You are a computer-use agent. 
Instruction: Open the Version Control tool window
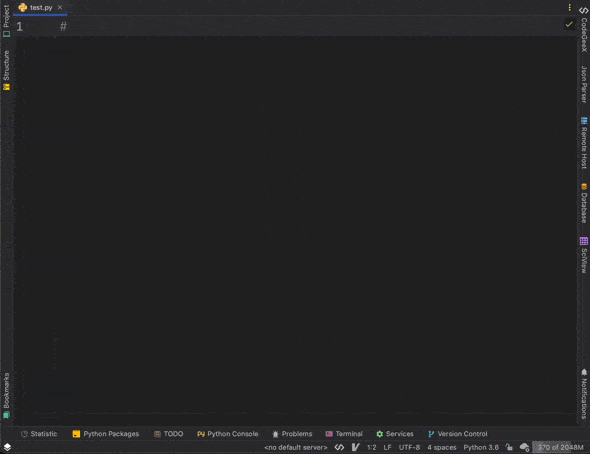(458, 434)
